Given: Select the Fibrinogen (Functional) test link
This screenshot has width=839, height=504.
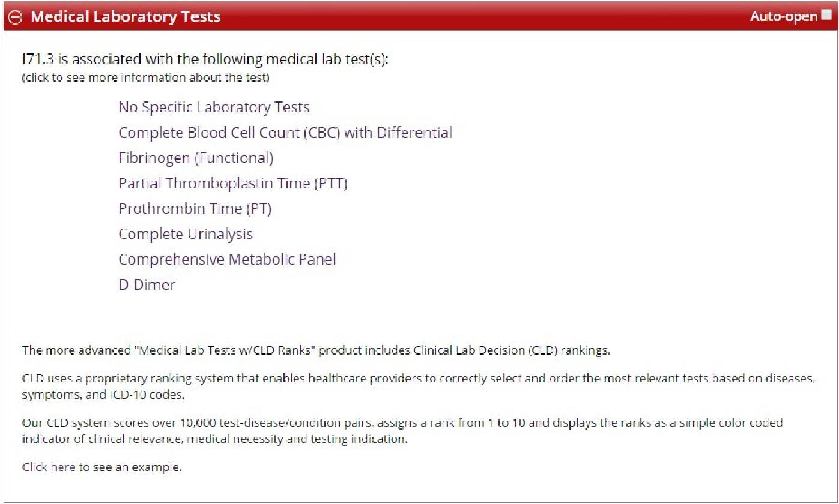Looking at the screenshot, I should [x=196, y=158].
